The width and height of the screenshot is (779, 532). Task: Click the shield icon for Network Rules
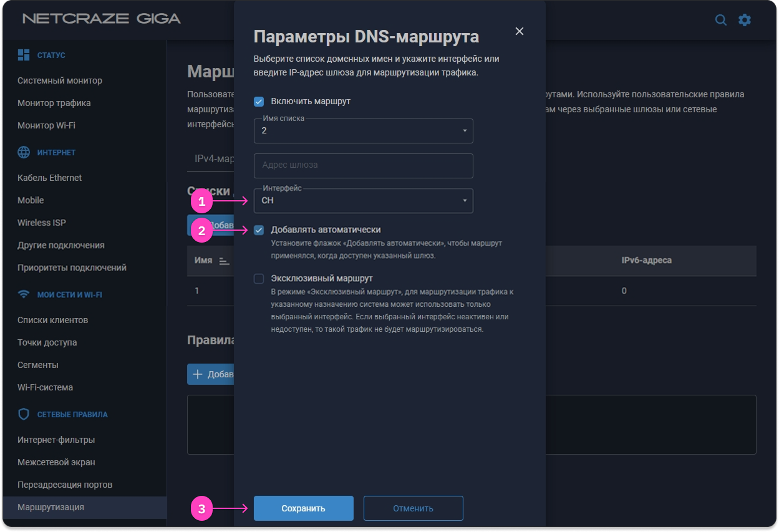[x=24, y=414]
